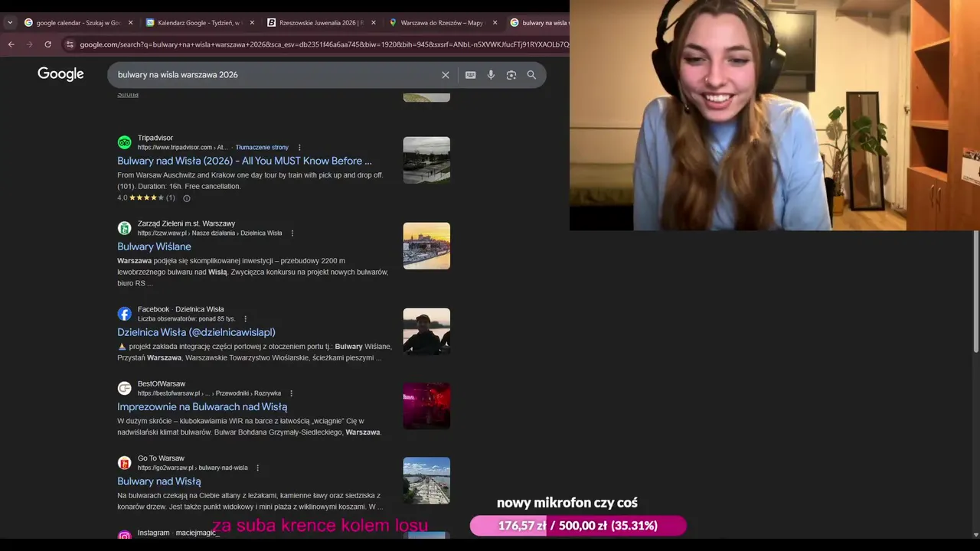Open the Tripadvisor result thumbnail image
The width and height of the screenshot is (980, 551).
[x=426, y=160]
